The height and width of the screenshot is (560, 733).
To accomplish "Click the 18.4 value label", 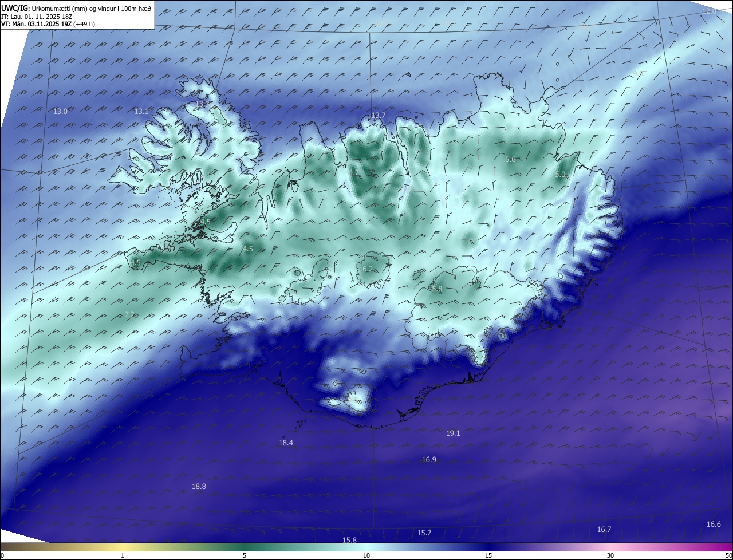I will (286, 443).
